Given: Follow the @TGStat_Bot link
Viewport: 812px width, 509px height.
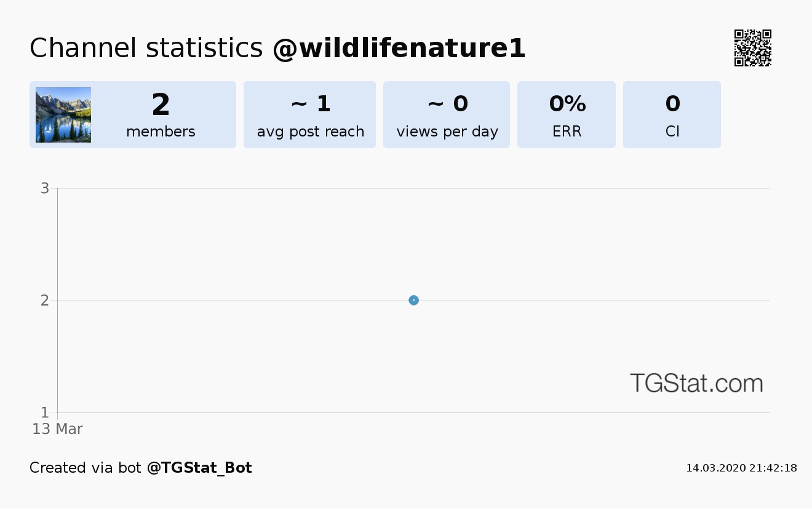Looking at the screenshot, I should pos(199,468).
